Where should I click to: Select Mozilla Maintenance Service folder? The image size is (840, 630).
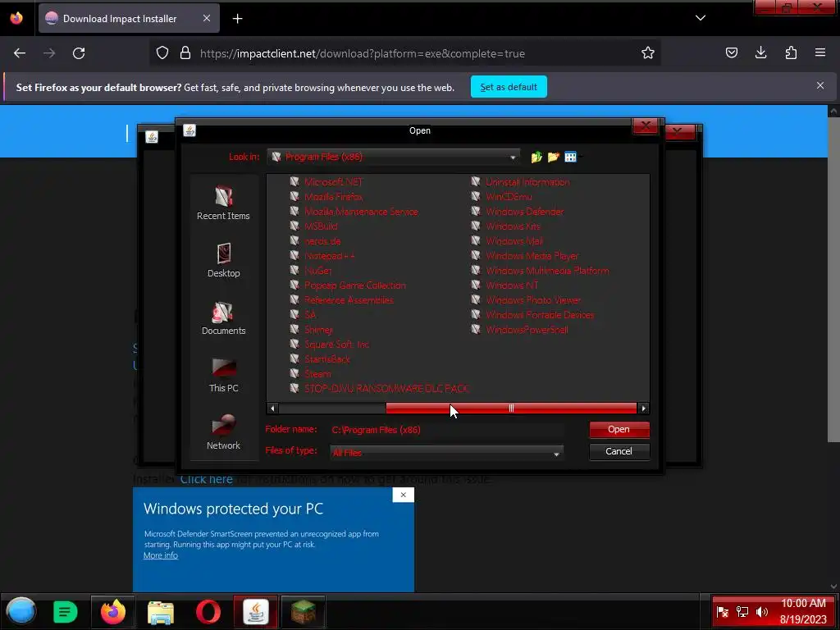pos(361,211)
